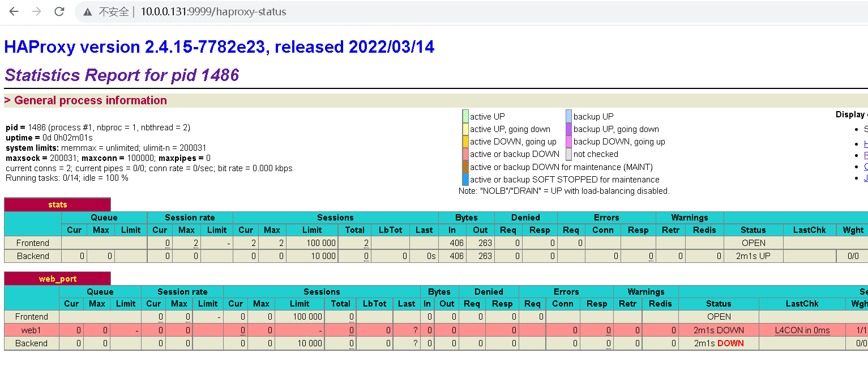868x374 pixels.
Task: Click stats Backend status 2m1s UP
Action: coord(754,256)
